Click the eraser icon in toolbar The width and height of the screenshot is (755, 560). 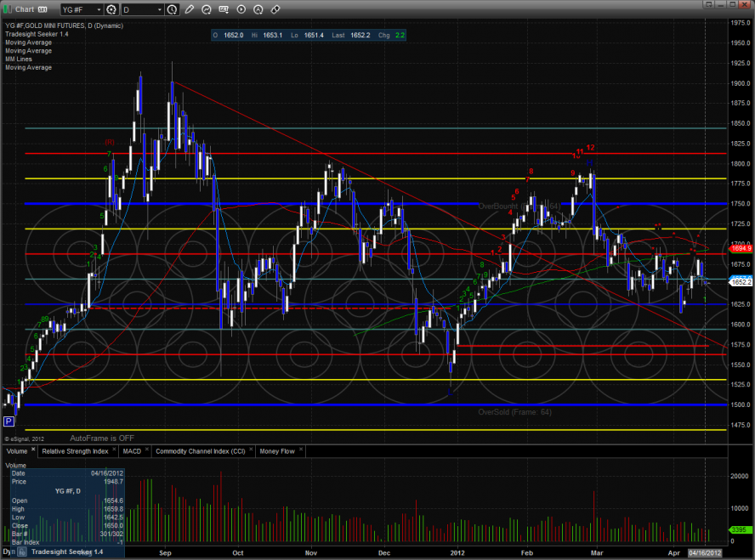point(275,10)
